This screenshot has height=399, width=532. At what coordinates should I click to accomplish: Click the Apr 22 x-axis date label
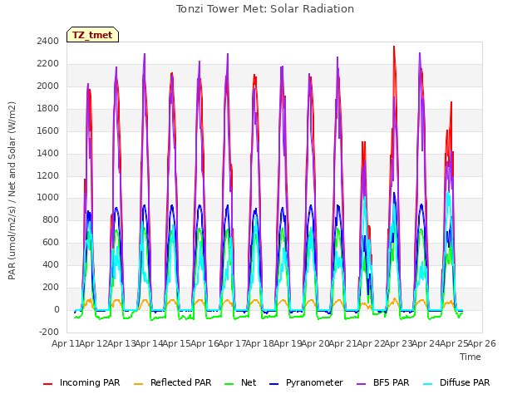click(x=372, y=344)
